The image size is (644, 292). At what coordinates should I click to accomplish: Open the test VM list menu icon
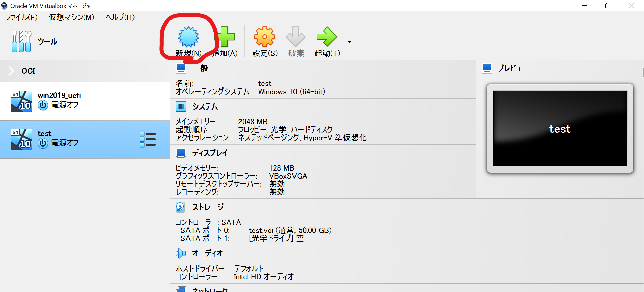point(148,139)
